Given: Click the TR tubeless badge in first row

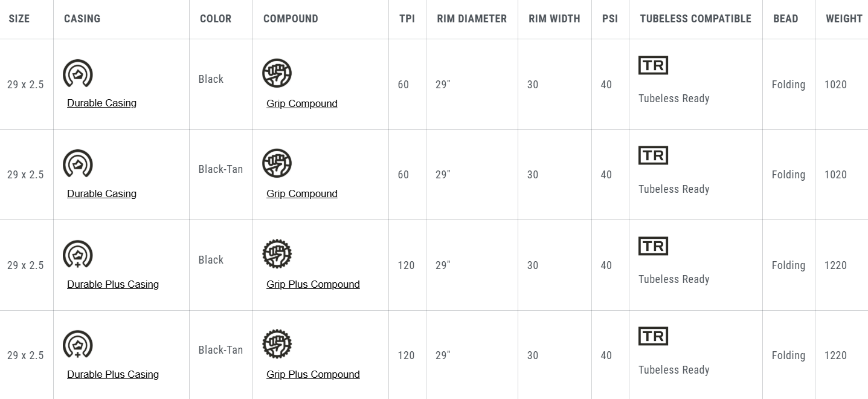Looking at the screenshot, I should tap(653, 65).
